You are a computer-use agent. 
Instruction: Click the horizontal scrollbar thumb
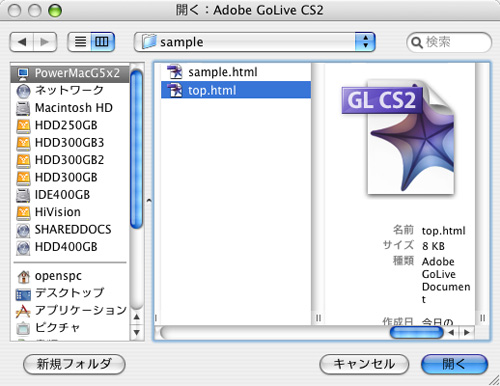coord(417,332)
